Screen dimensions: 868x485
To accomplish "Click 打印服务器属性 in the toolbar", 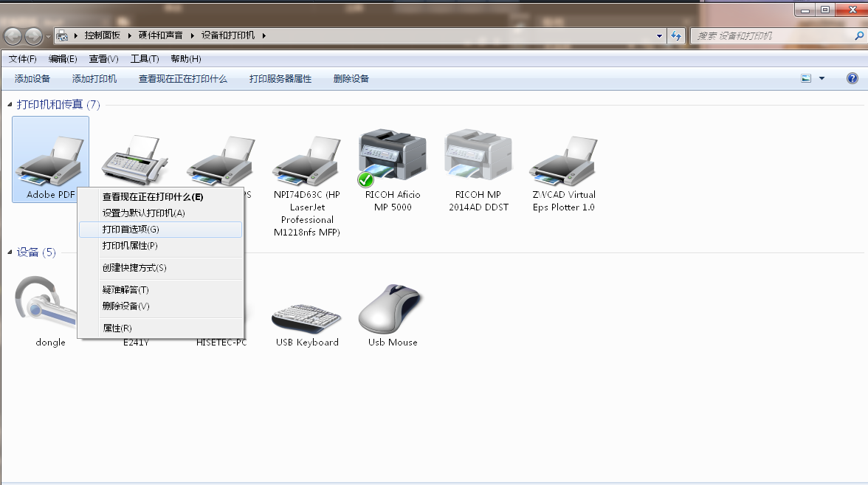I will point(280,79).
